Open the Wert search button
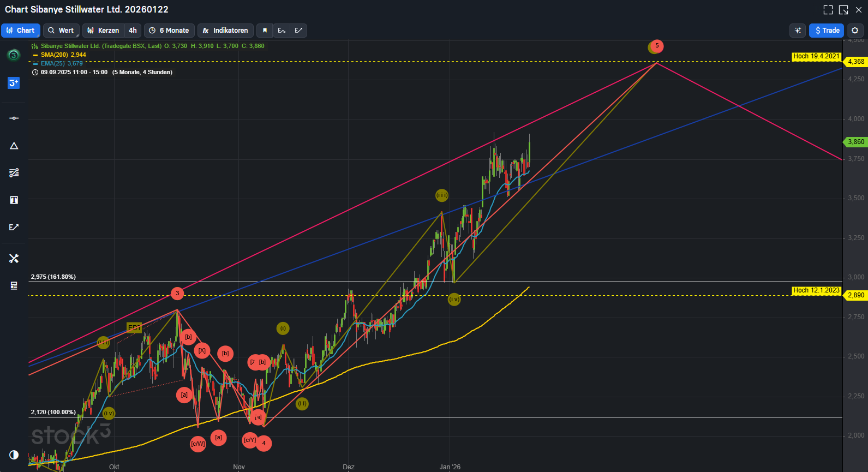This screenshot has width=868, height=472. pos(61,31)
